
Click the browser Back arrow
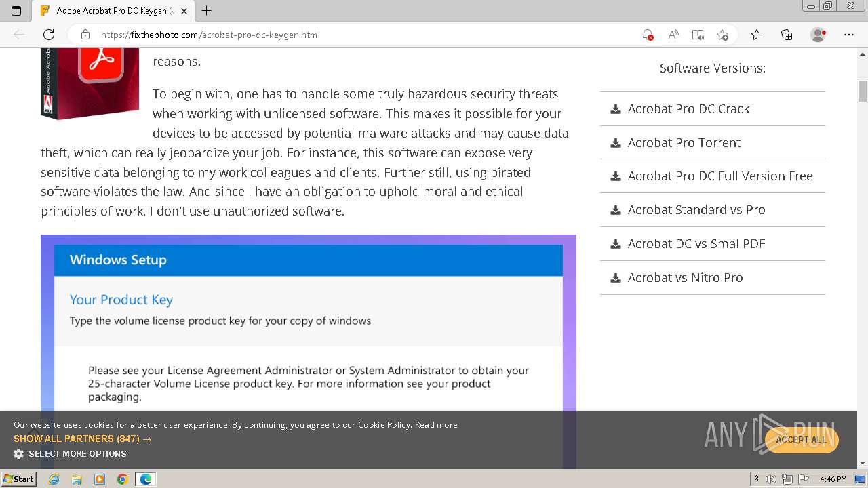coord(19,35)
